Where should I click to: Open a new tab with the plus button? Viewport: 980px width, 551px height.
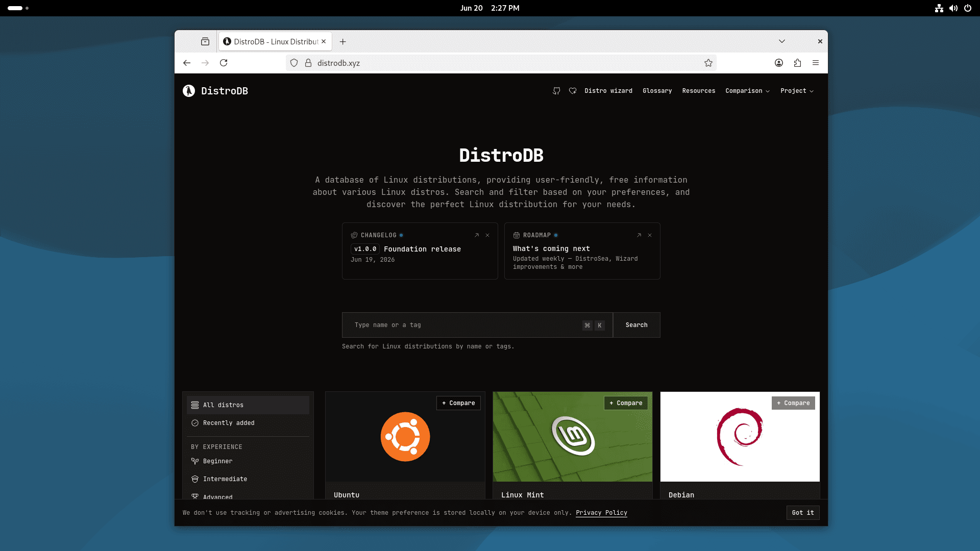[x=343, y=41]
